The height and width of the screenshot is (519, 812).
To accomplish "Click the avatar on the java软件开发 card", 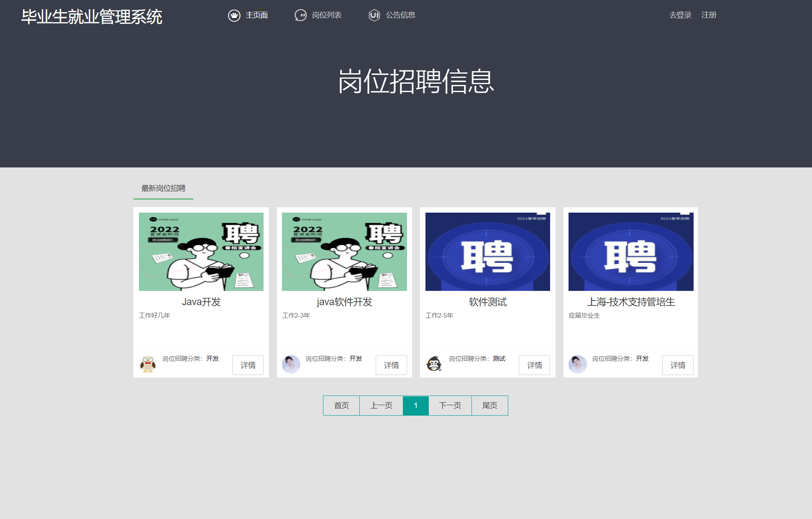I will click(291, 364).
